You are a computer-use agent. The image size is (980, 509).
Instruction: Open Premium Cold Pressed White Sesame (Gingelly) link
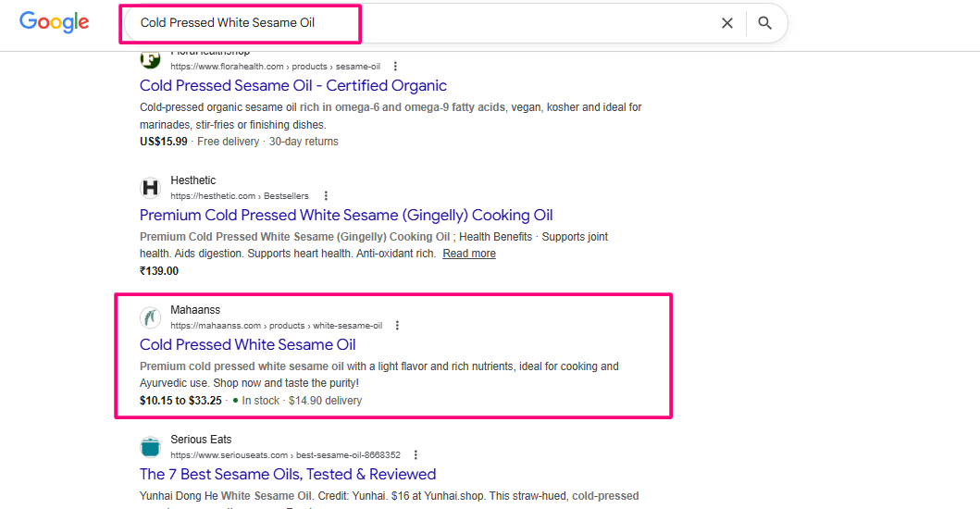[346, 215]
